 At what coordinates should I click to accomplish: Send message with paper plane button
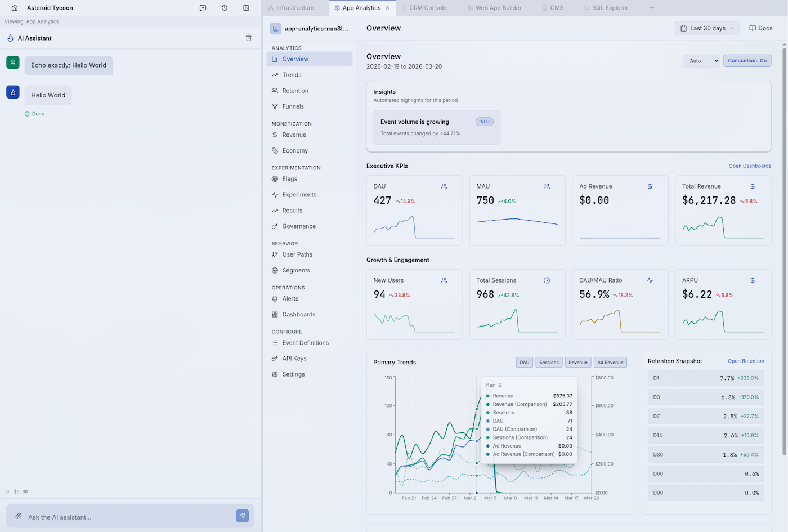(242, 516)
